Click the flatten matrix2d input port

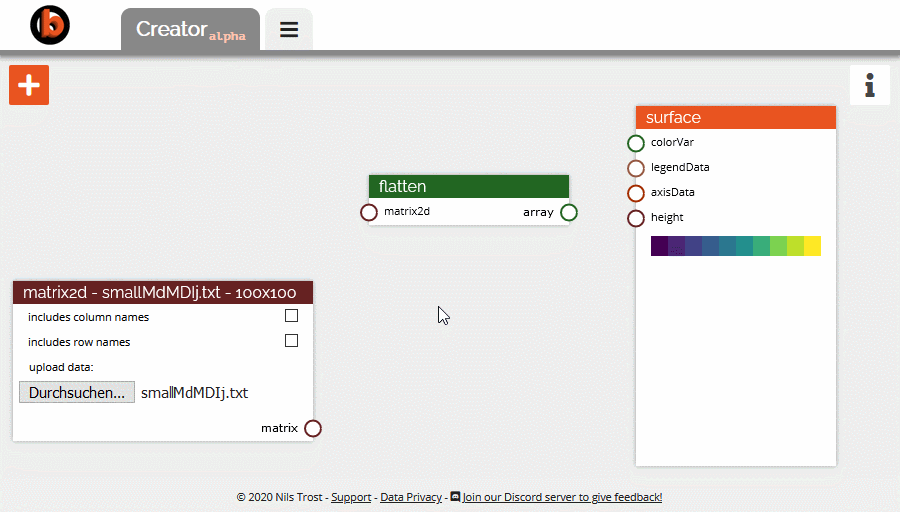click(x=369, y=212)
